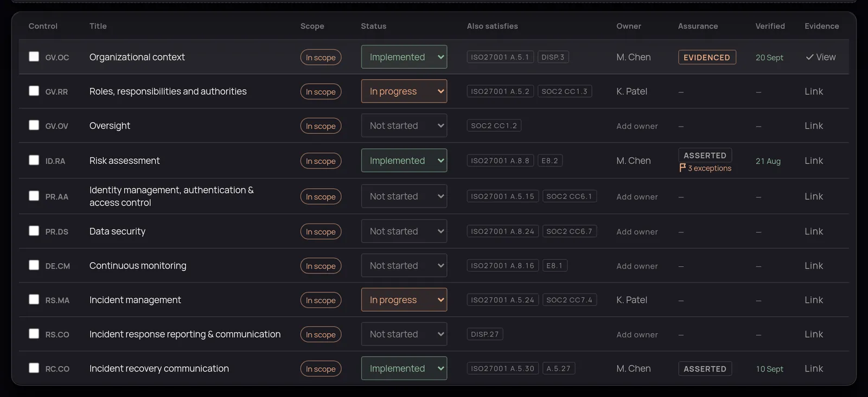The image size is (868, 397).
Task: Open evidence Link for GV.RR row
Action: tap(814, 91)
